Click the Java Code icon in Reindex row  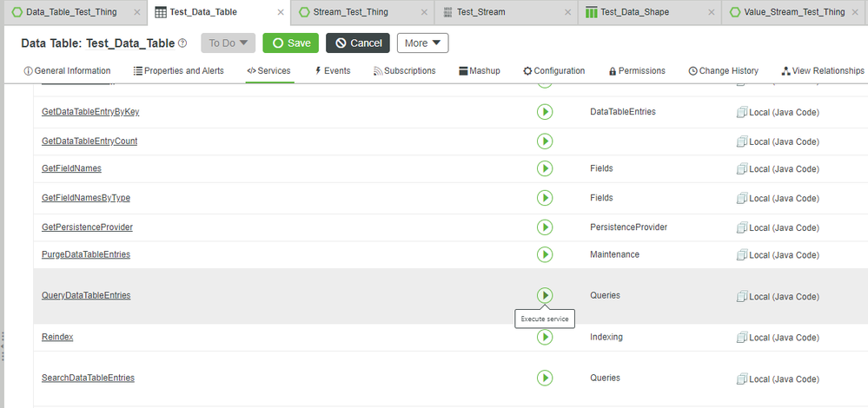coord(742,337)
